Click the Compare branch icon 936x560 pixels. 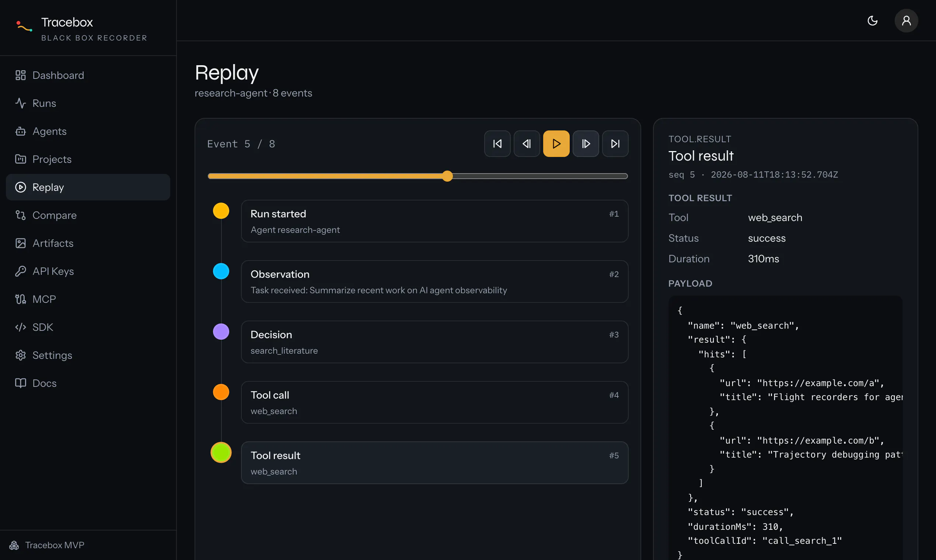[x=20, y=215]
